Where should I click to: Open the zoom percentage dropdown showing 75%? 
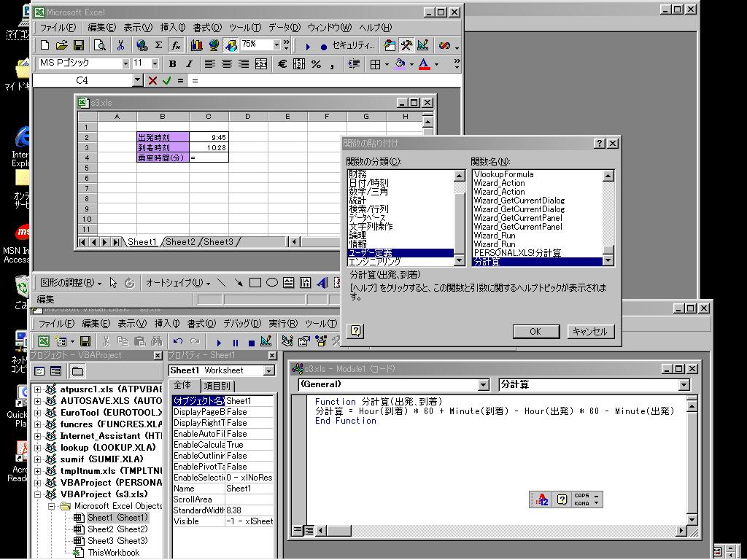276,44
